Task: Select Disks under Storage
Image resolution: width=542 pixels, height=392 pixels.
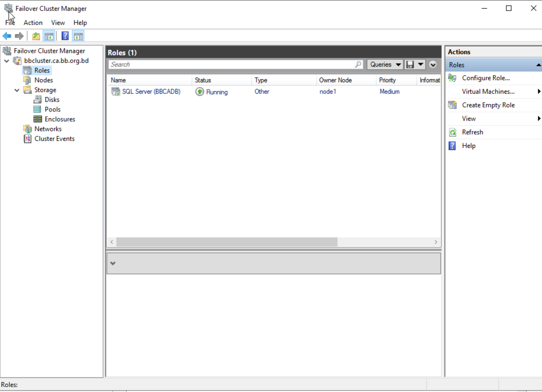Action: (x=52, y=100)
